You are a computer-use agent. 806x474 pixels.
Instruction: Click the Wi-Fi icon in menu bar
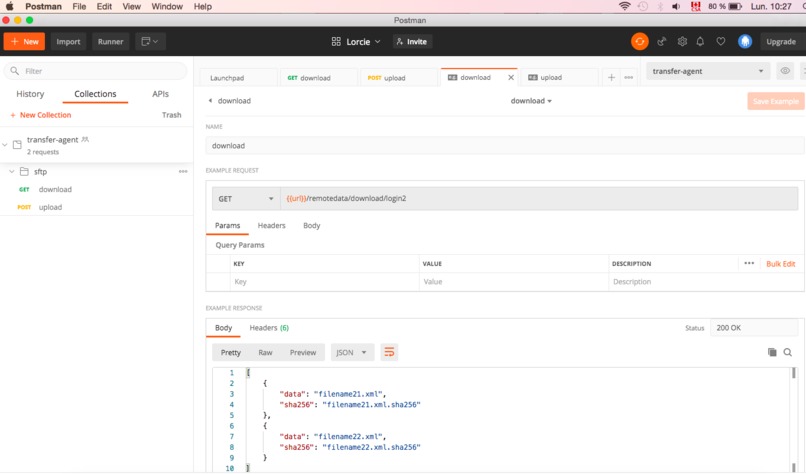click(624, 6)
